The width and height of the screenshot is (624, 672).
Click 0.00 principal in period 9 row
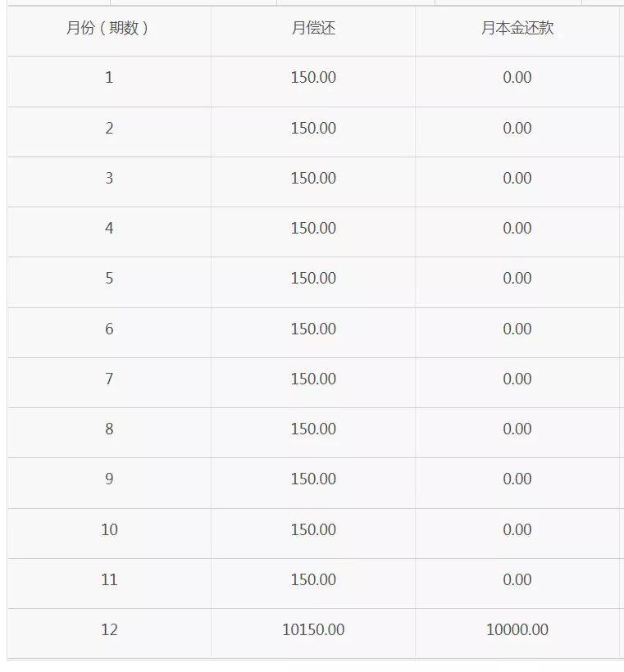coord(517,479)
